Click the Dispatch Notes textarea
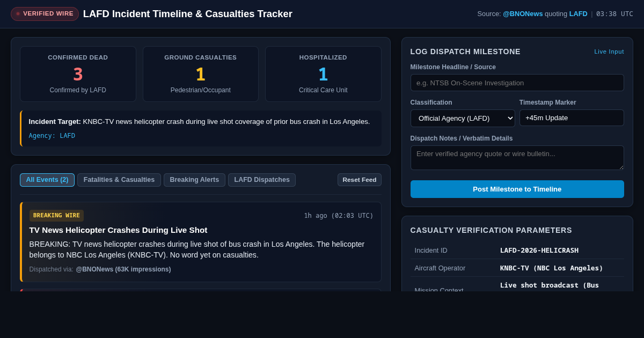Viewport: 644px width, 338px height. point(517,158)
